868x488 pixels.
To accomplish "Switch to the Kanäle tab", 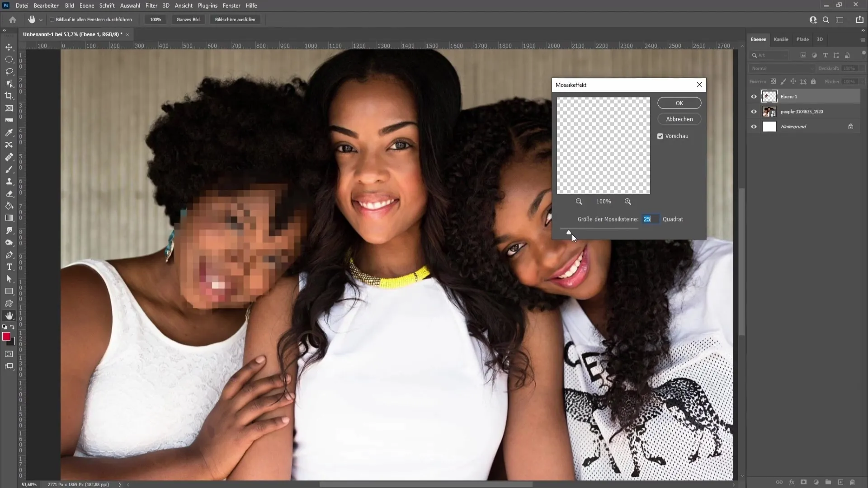I will point(781,39).
